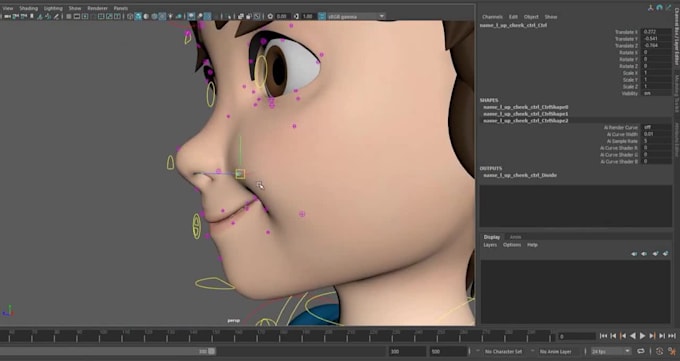Play animation backwards
The height and width of the screenshot is (361, 680).
[633, 336]
